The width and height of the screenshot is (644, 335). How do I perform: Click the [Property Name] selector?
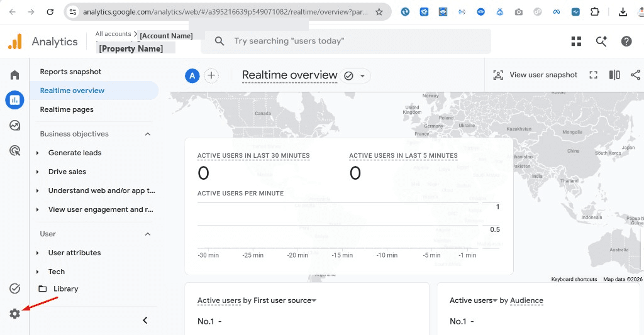coord(131,48)
